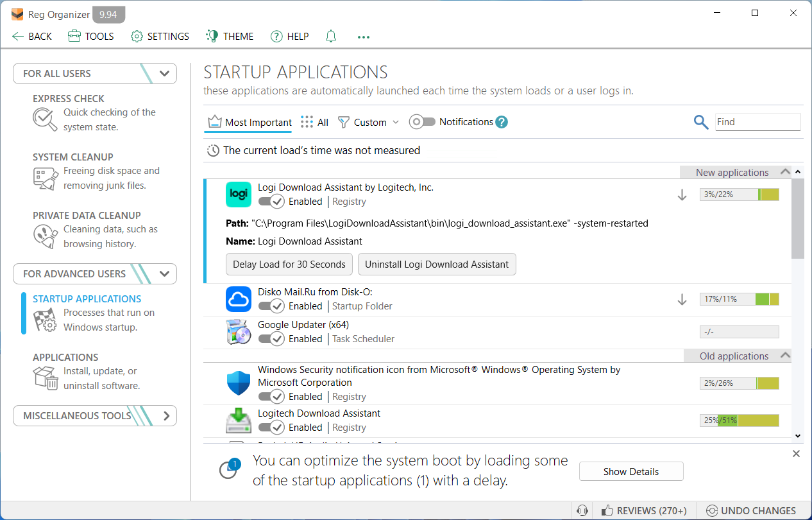Click the 3%/22% usage bar

(740, 195)
